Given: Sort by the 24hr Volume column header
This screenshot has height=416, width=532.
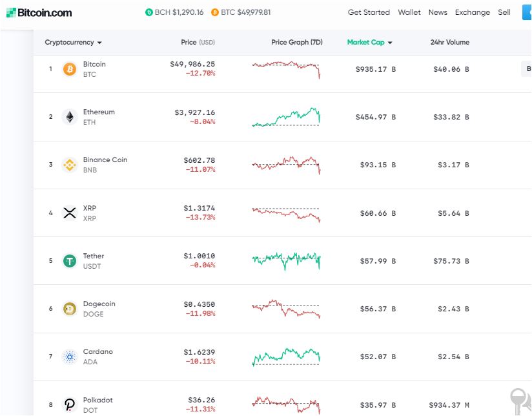Looking at the screenshot, I should coord(450,43).
